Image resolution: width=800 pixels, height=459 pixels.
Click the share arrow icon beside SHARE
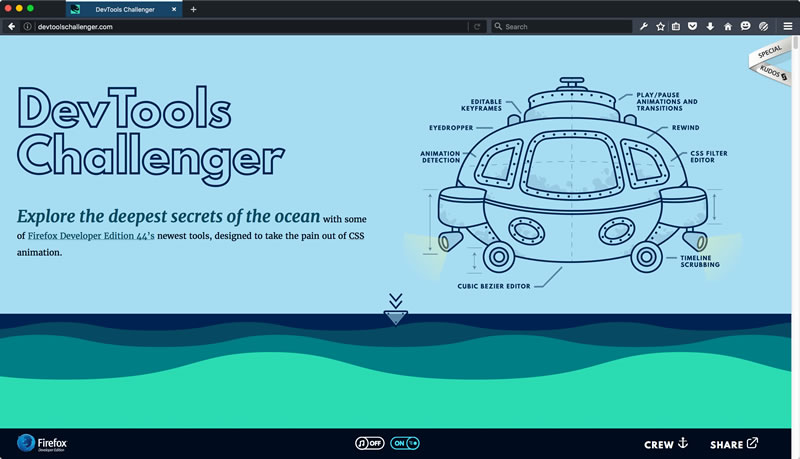tap(753, 443)
